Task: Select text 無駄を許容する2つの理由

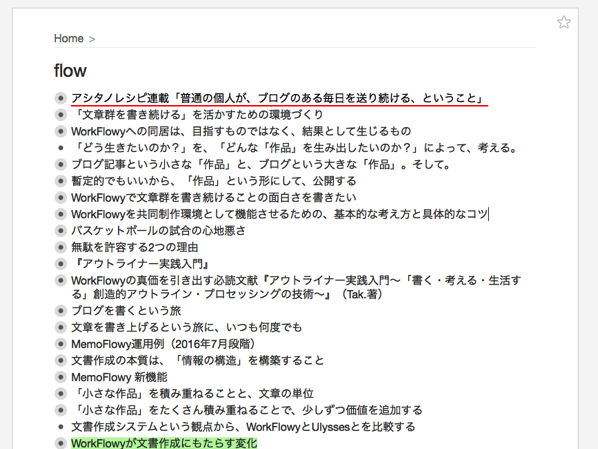Action: 135,247
